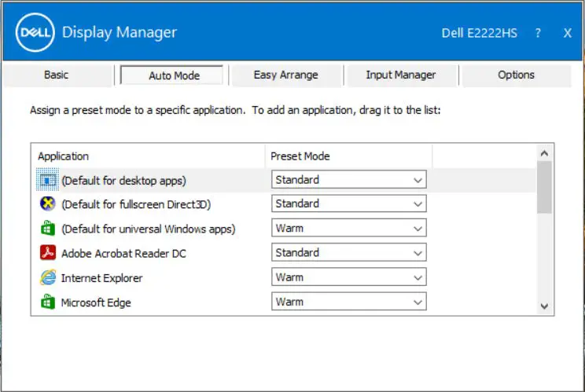This screenshot has height=392, width=585.
Task: Open the Options tab
Action: 516,75
